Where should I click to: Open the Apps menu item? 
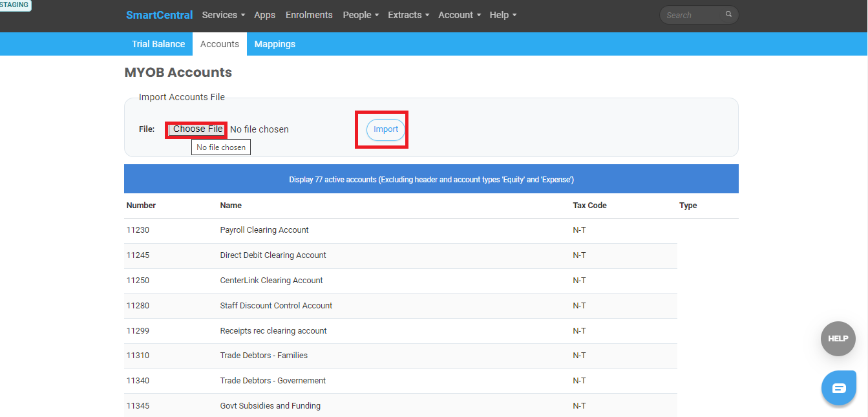click(x=265, y=15)
